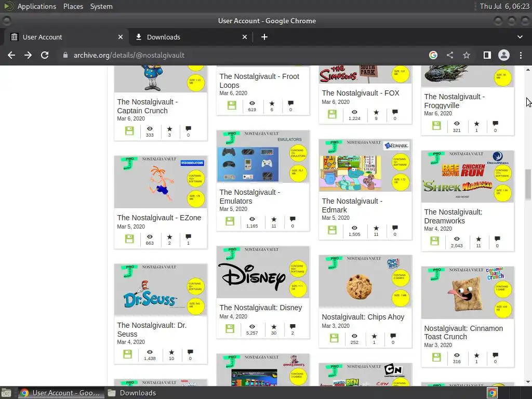
Task: Select User Account Chrome window in taskbar
Action: coord(61,393)
